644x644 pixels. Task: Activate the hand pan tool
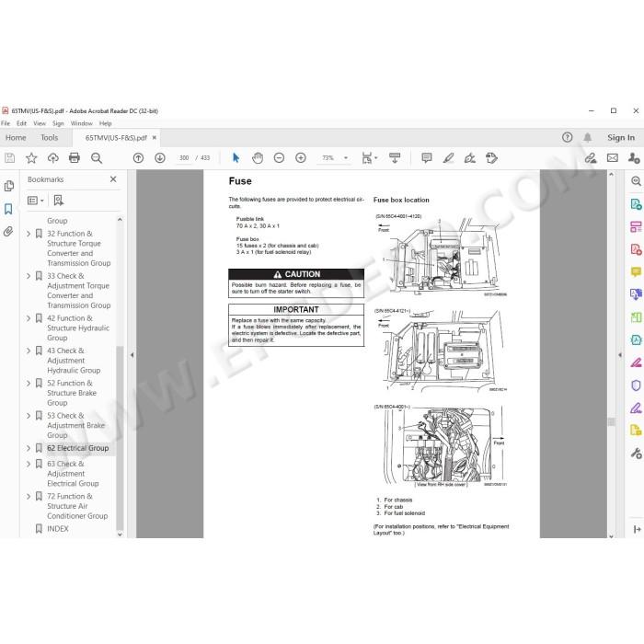click(x=258, y=158)
